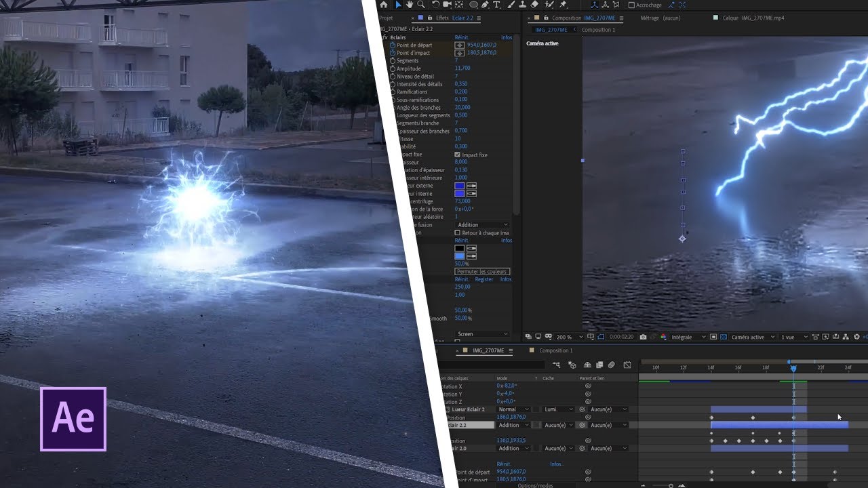868x488 pixels.
Task: Select the Pan Behind anchor tool
Action: (459, 5)
